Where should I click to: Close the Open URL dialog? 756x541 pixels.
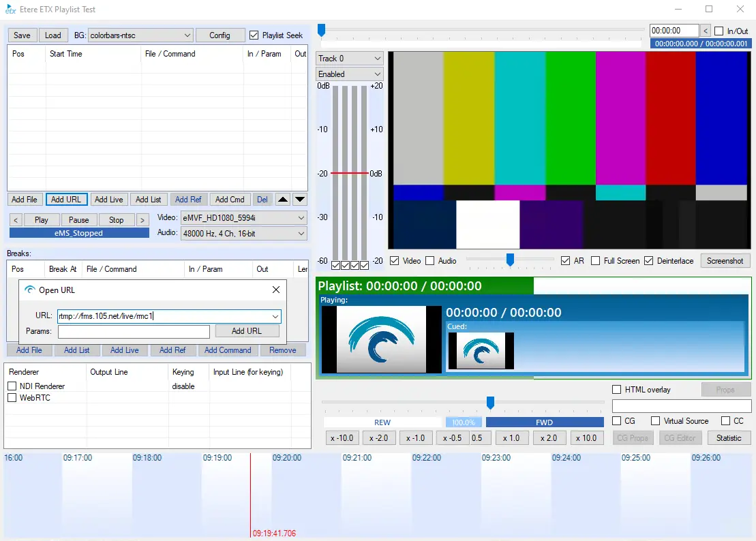click(276, 290)
